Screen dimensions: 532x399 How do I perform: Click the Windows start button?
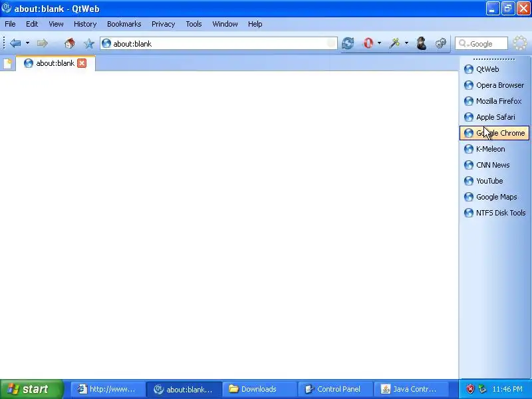pos(31,389)
